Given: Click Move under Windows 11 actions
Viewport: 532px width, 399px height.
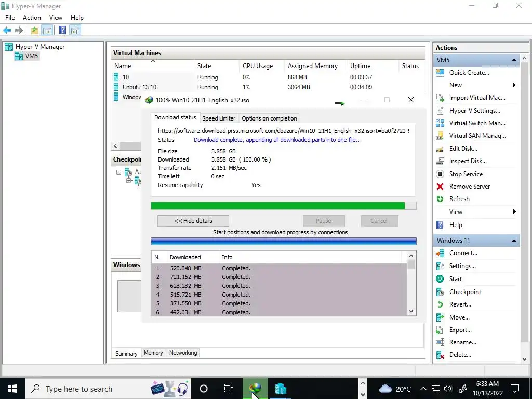Looking at the screenshot, I should click(459, 317).
